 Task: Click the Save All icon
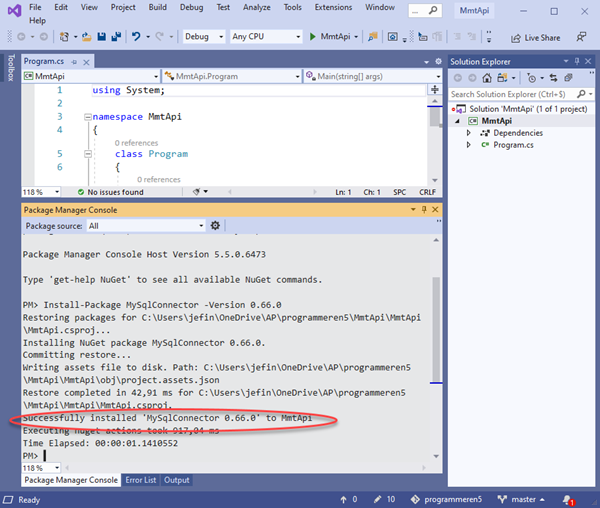pyautogui.click(x=116, y=37)
